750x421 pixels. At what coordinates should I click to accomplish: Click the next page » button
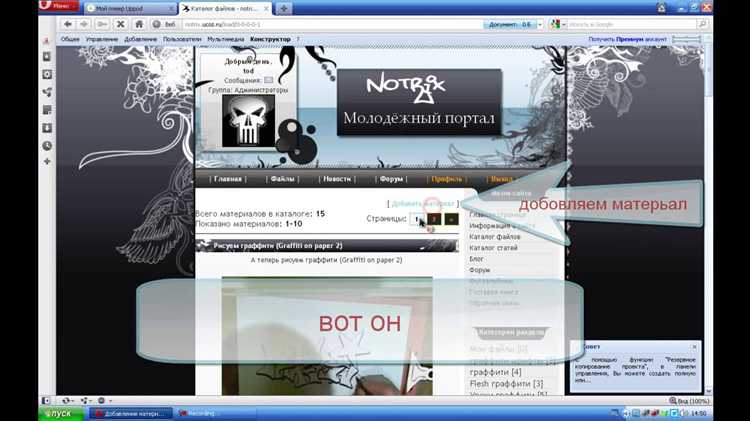tap(451, 219)
